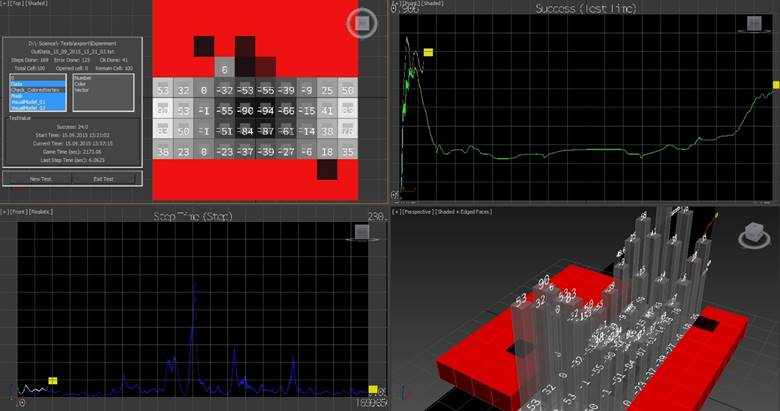
Task: Select VisualModel_01 in the list
Action: point(38,102)
